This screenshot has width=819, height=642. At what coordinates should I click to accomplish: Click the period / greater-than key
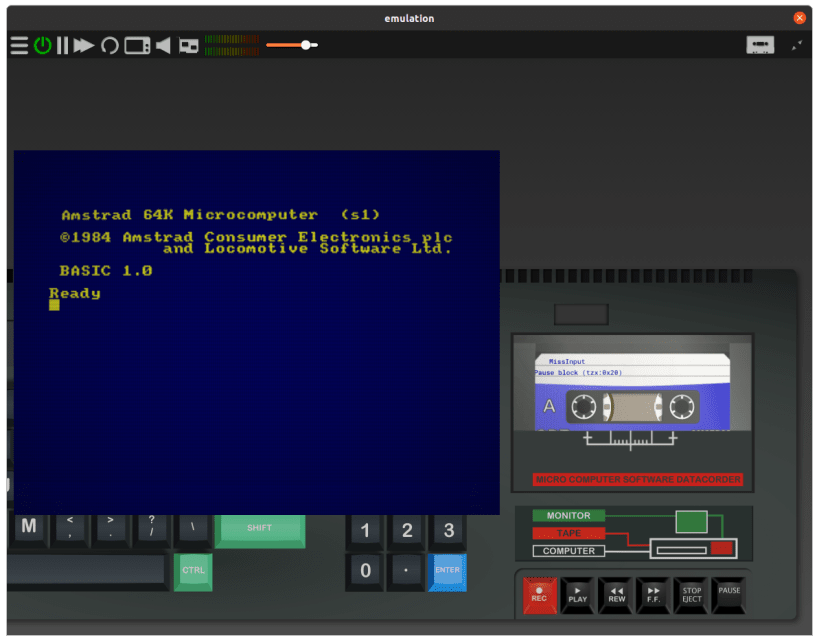click(x=110, y=529)
